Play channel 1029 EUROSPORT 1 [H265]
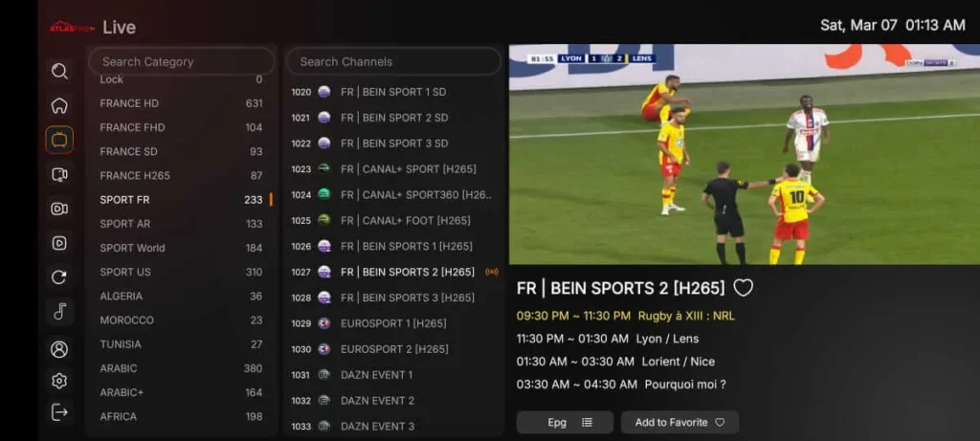980x441 pixels. 393,323
